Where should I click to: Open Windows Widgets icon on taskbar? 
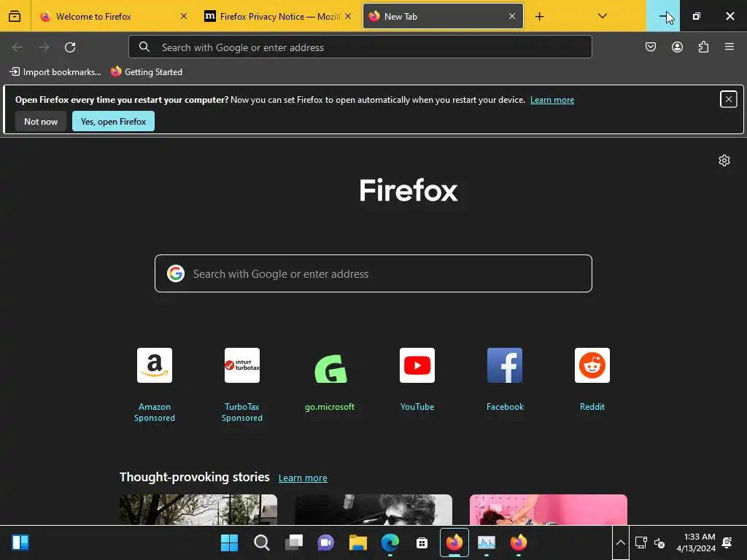pyautogui.click(x=20, y=542)
